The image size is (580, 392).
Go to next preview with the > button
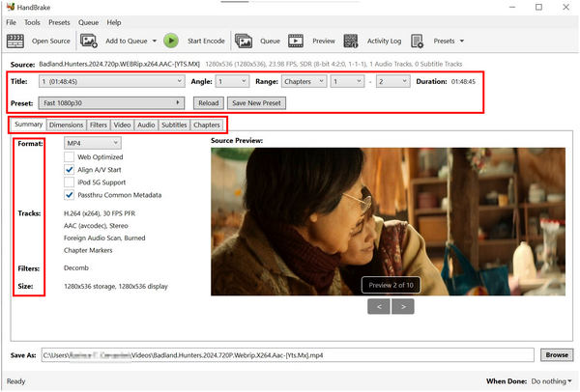[401, 306]
